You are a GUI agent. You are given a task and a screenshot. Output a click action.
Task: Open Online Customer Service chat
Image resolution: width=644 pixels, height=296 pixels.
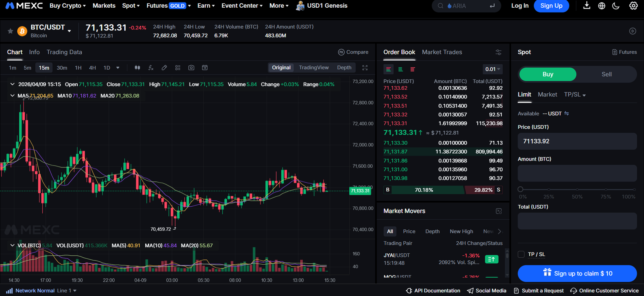click(x=605, y=290)
